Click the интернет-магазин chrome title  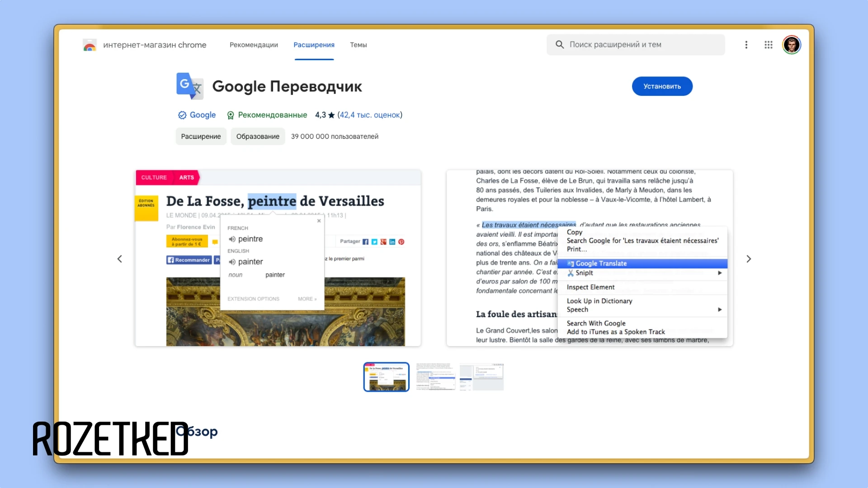point(155,45)
